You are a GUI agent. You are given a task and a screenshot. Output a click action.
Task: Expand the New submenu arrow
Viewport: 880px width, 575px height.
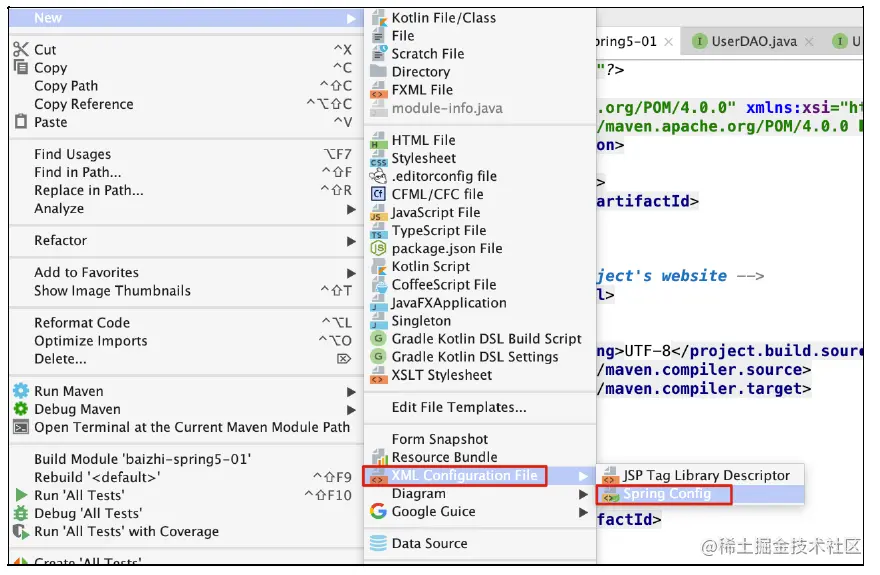pos(351,19)
